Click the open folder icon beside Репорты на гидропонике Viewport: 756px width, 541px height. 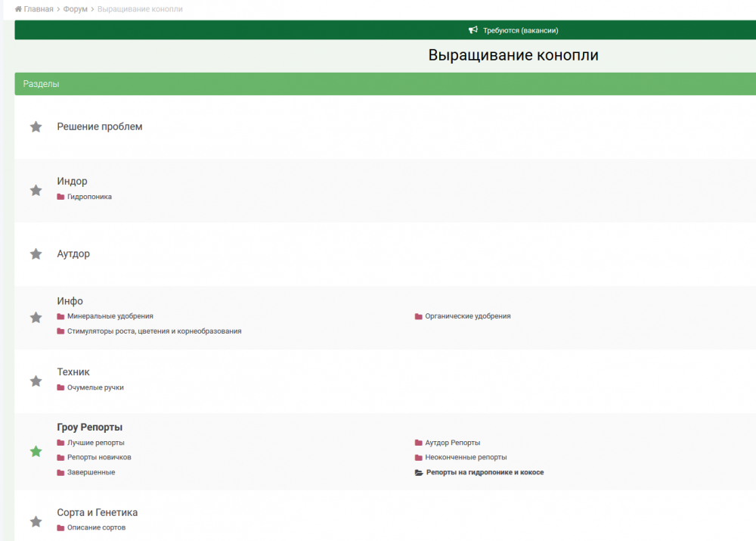419,472
